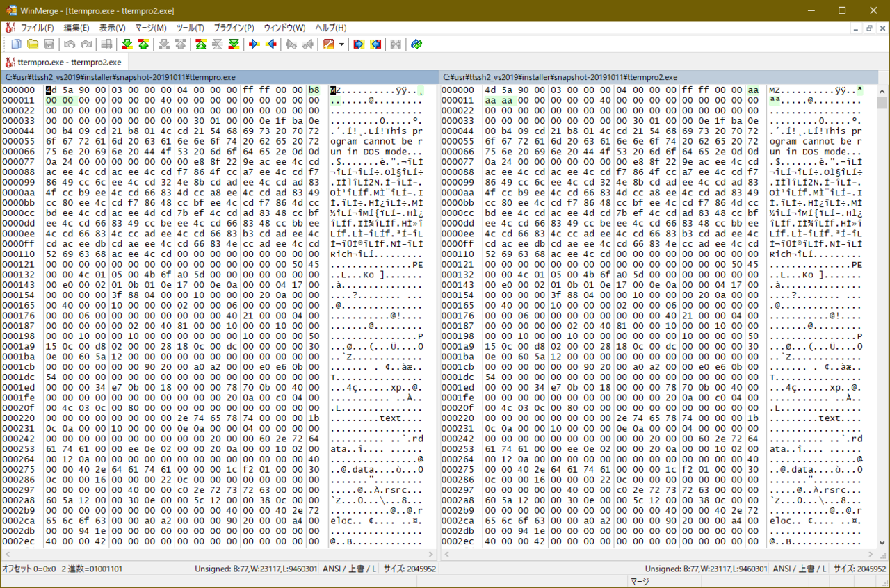Screen dimensions: 890x588
Task: Click the right pane horizontal scrollbar
Action: coord(658,554)
